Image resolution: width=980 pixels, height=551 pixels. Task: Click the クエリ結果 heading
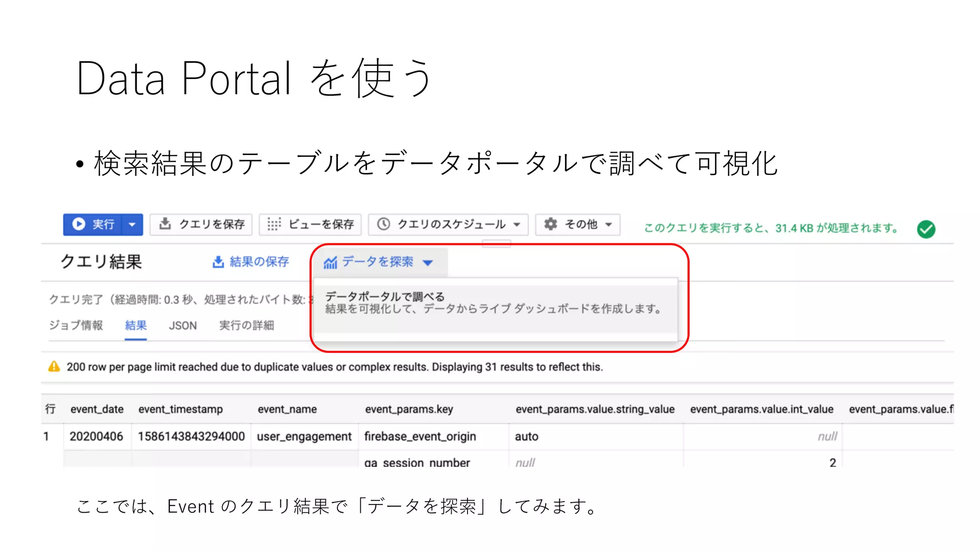coord(101,262)
